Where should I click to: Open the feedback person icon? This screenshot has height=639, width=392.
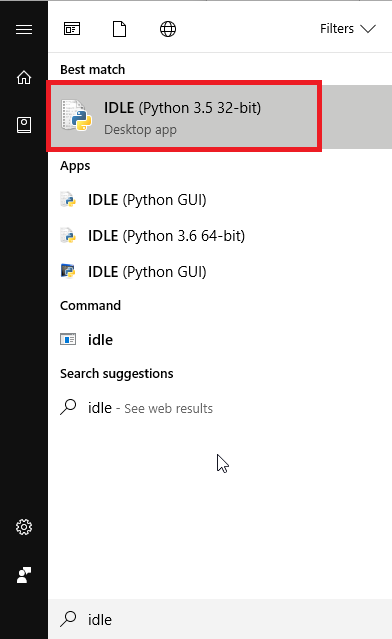click(24, 575)
